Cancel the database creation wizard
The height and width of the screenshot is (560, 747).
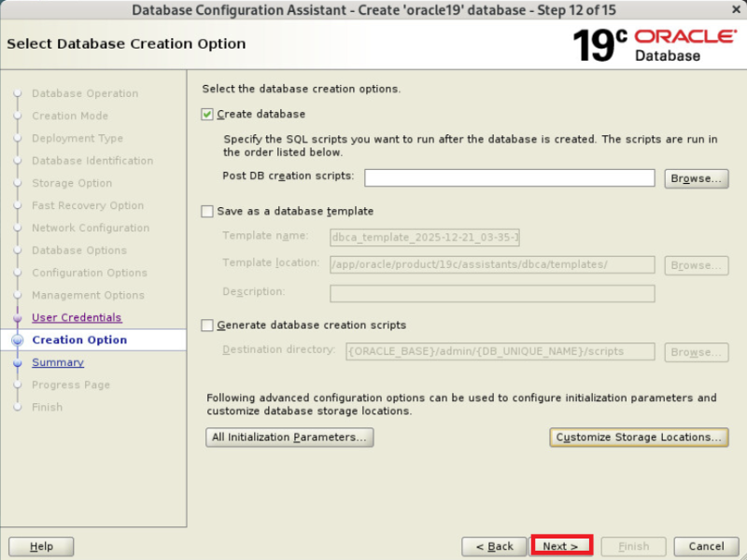[x=706, y=546]
